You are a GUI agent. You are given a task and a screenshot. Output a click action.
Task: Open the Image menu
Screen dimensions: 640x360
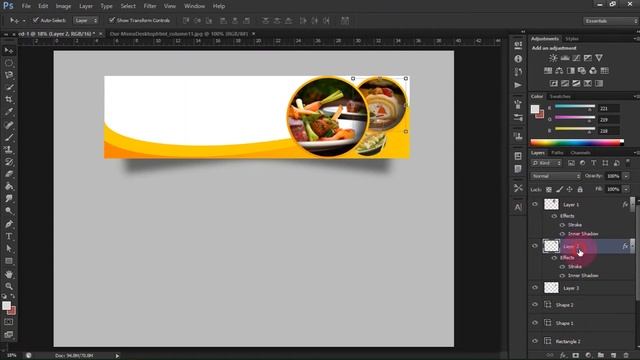pyautogui.click(x=63, y=6)
